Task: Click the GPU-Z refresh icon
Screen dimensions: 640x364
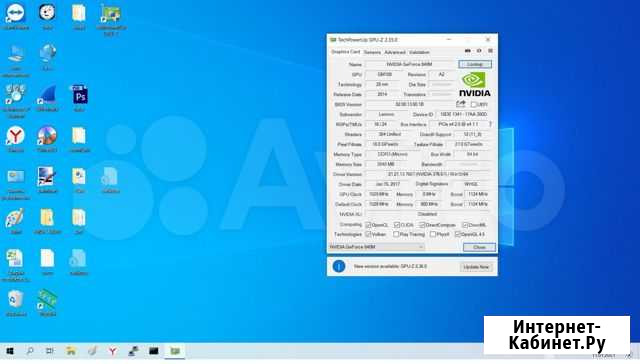Action: point(479,51)
